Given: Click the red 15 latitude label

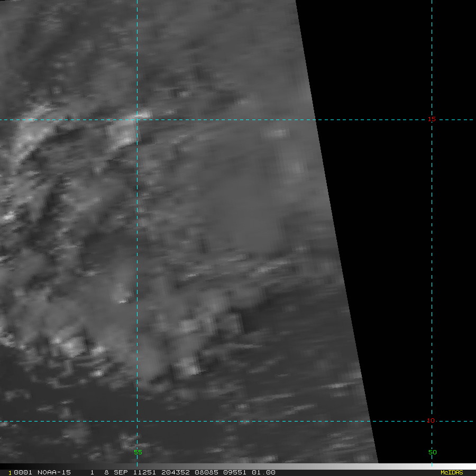Looking at the screenshot, I should (431, 120).
